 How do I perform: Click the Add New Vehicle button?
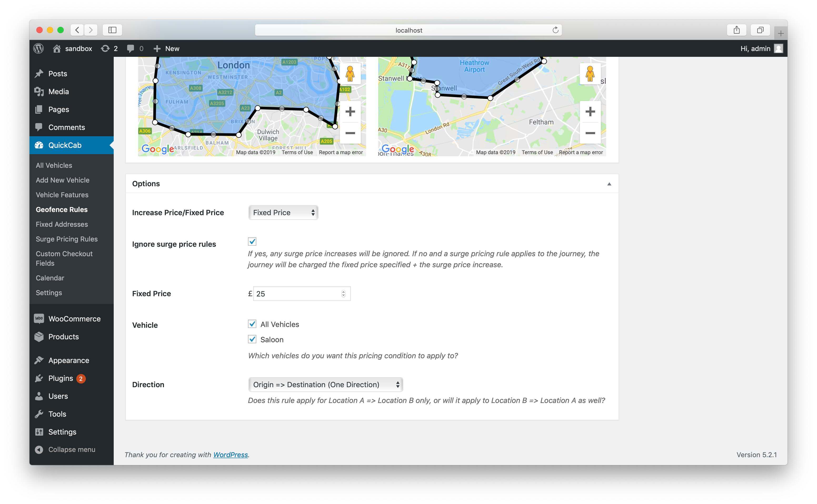point(62,180)
